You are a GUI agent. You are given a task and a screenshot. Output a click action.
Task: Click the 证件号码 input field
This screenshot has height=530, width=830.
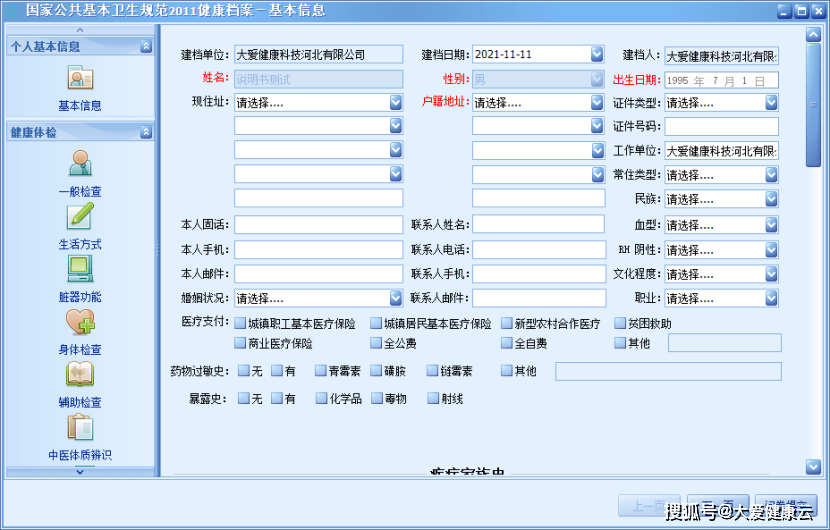pyautogui.click(x=721, y=126)
